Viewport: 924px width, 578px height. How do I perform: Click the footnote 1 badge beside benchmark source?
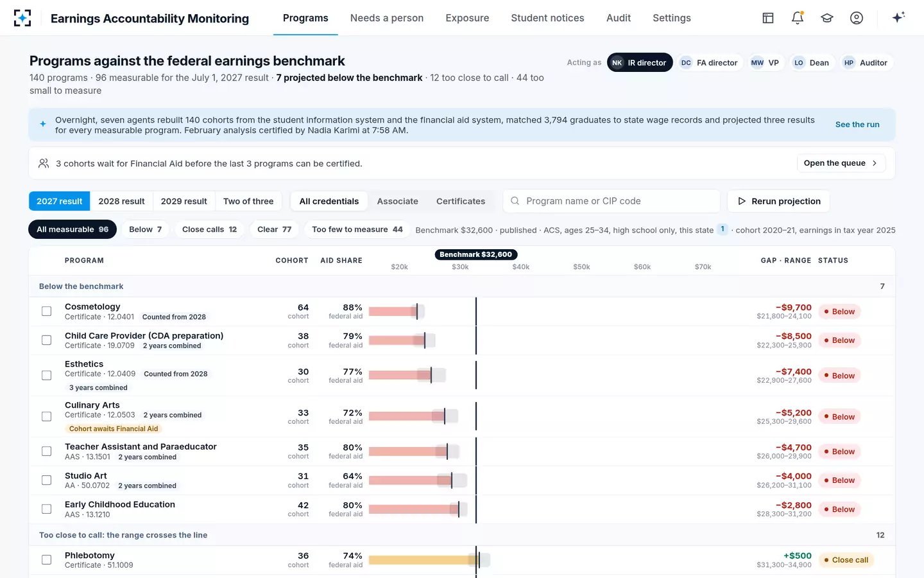coord(723,229)
